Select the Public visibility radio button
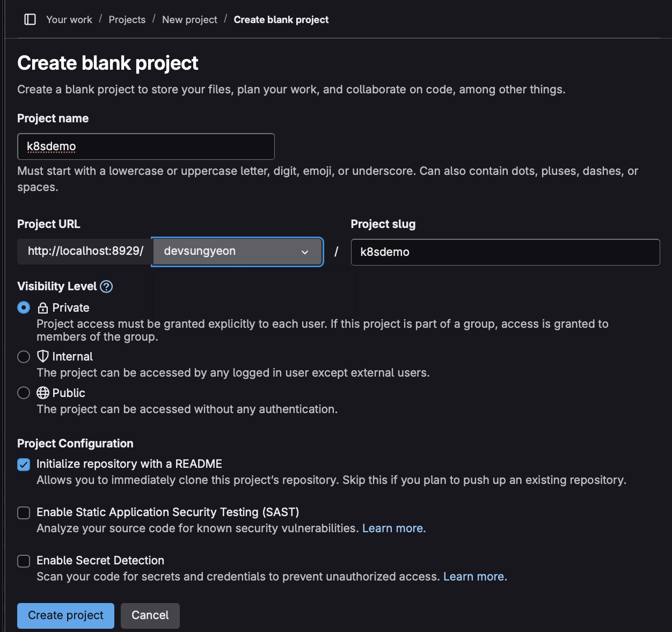This screenshot has width=672, height=632. point(24,393)
